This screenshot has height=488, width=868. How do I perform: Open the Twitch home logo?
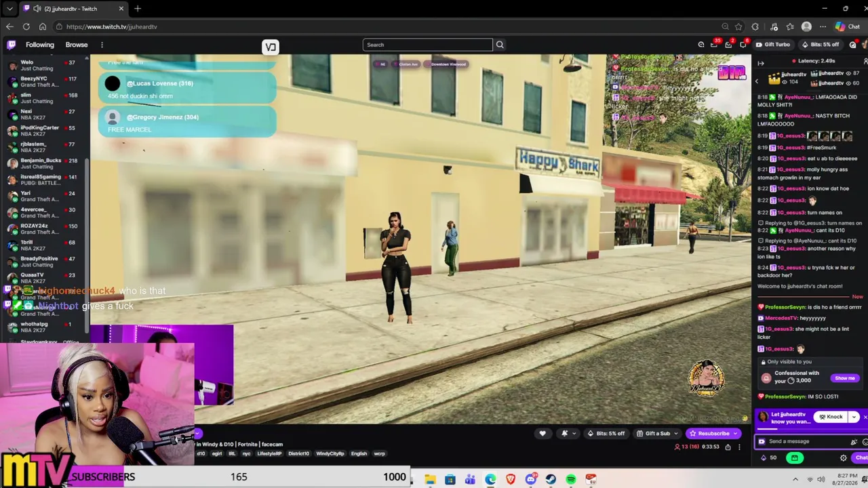click(x=11, y=45)
